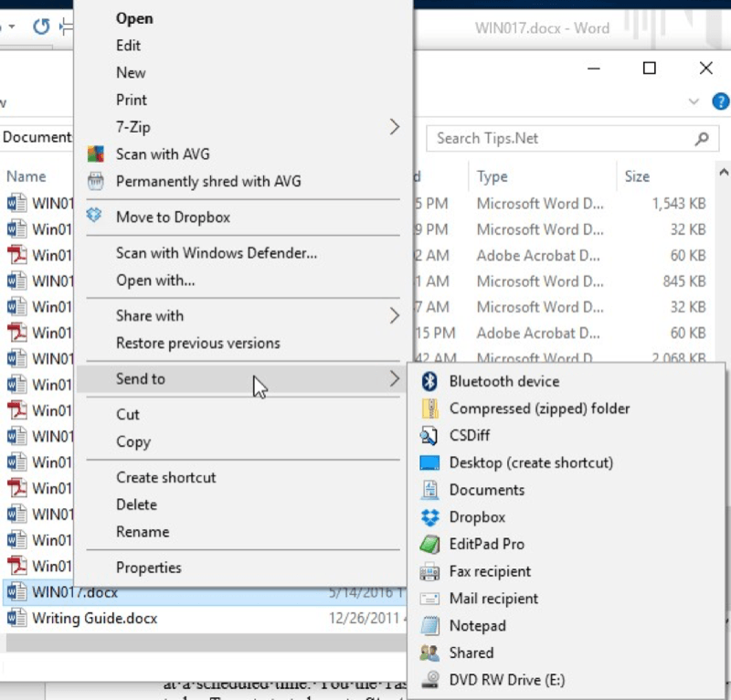Click the Documents icon in Send to submenu
Viewport: 731px width, 700px height.
(429, 490)
